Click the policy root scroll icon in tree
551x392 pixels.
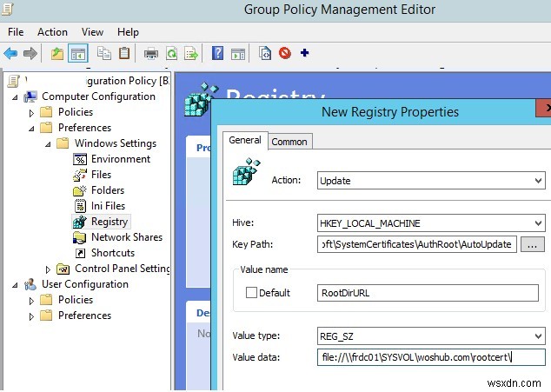[14, 81]
